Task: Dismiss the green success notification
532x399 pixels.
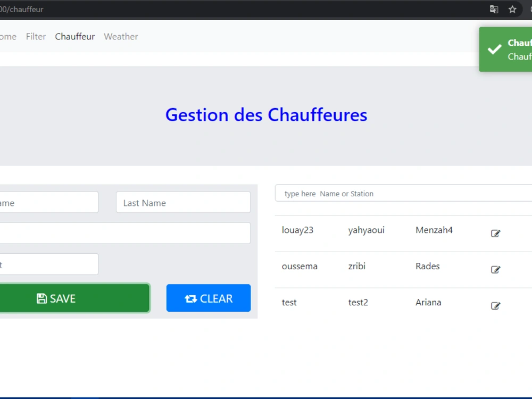Action: click(x=505, y=49)
